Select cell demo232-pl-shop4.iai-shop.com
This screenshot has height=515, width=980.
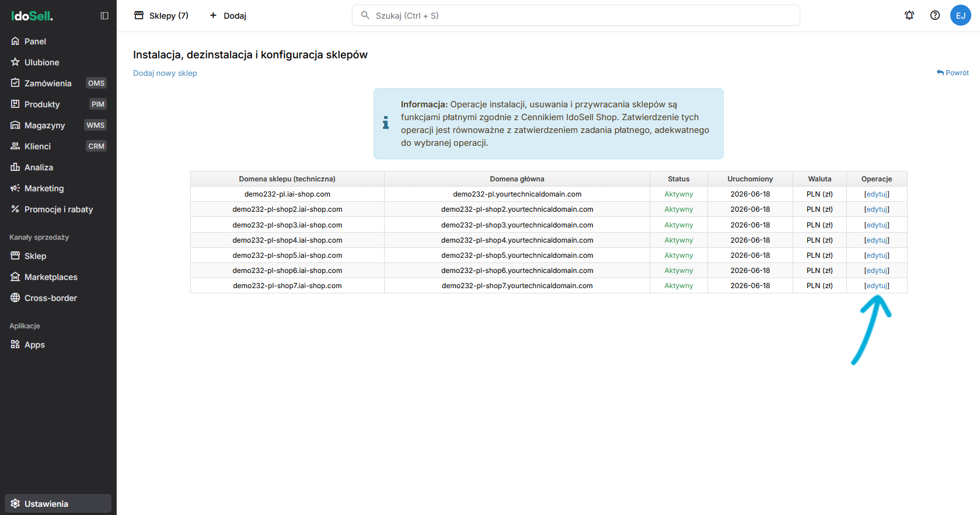[x=287, y=240]
